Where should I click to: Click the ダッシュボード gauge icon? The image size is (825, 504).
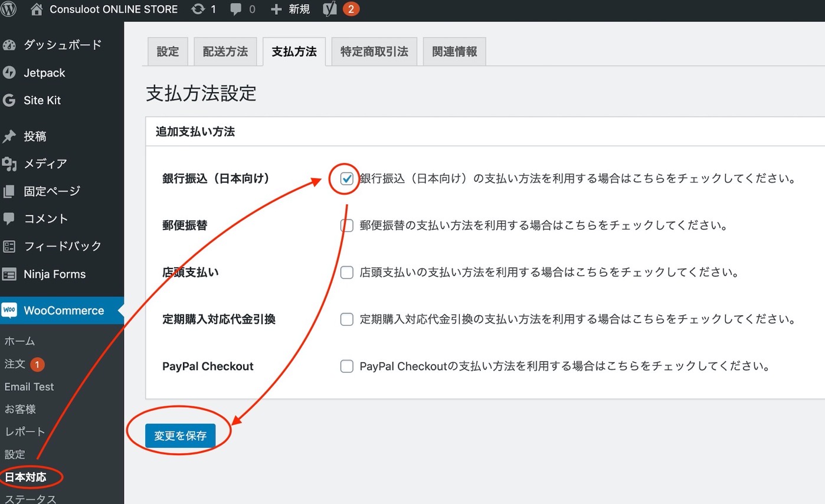pos(9,45)
